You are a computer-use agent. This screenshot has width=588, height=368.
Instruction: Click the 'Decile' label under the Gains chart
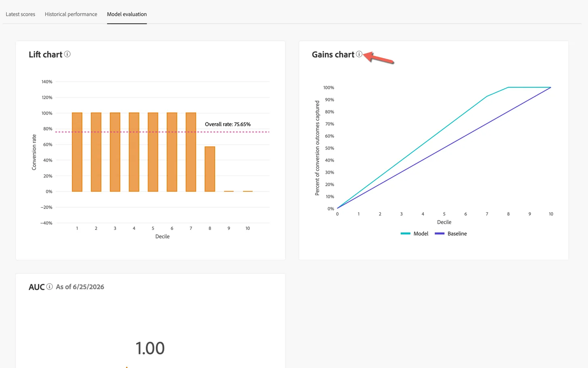(x=444, y=222)
